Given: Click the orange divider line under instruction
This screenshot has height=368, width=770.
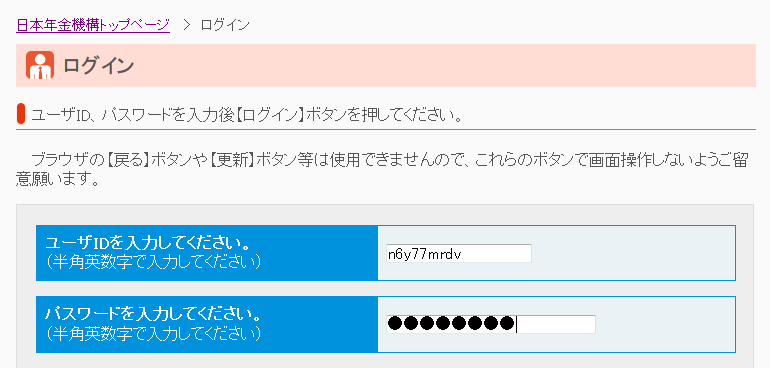Looking at the screenshot, I should [385, 129].
